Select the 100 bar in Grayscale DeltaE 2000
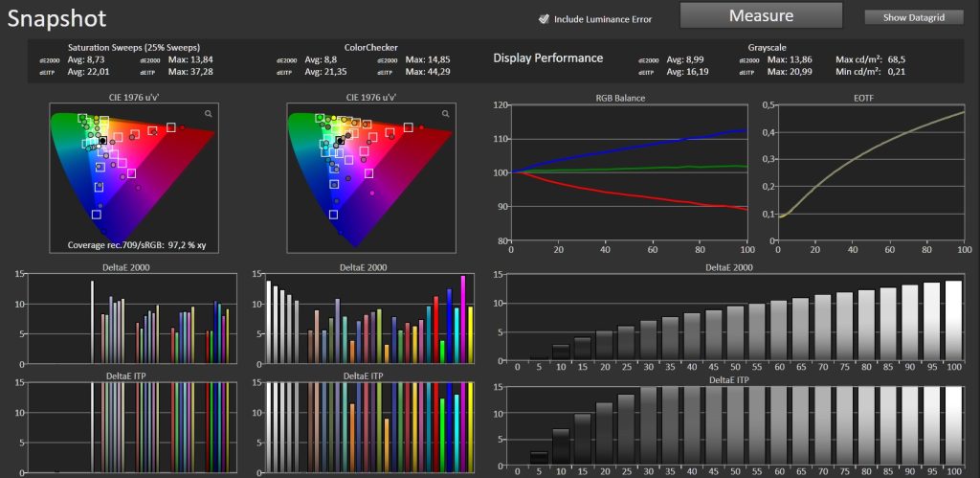 pos(953,321)
